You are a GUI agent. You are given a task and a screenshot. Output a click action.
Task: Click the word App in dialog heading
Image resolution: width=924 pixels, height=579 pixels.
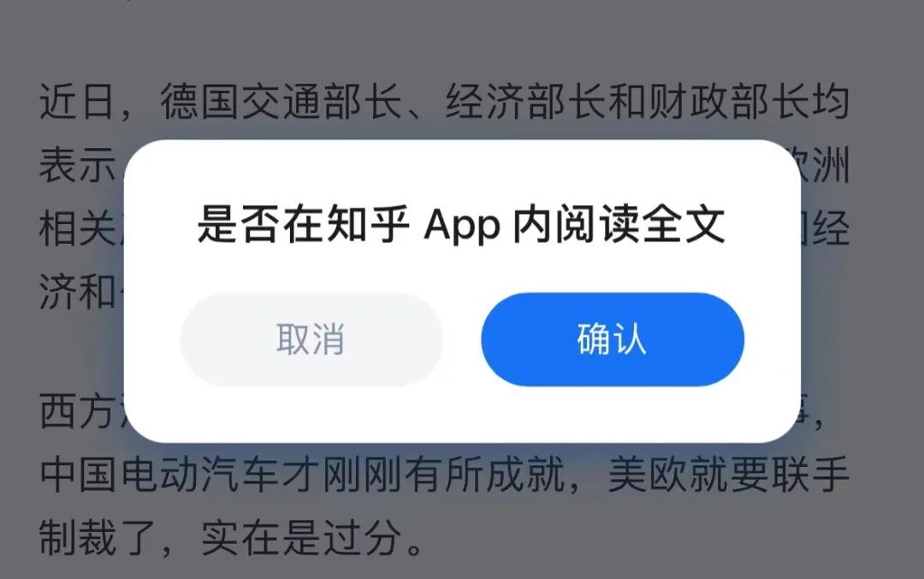click(462, 226)
